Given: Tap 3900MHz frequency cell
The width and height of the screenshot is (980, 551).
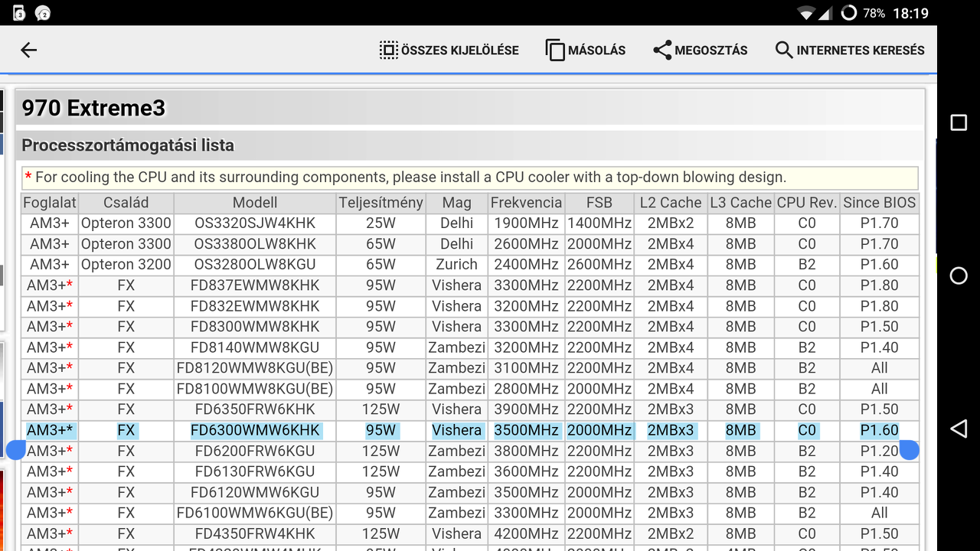Looking at the screenshot, I should [x=527, y=409].
